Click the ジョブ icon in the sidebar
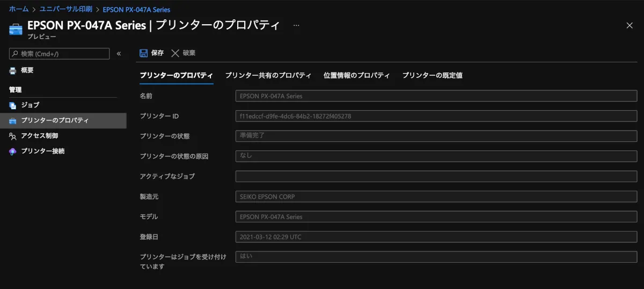The width and height of the screenshot is (644, 289). [x=13, y=105]
